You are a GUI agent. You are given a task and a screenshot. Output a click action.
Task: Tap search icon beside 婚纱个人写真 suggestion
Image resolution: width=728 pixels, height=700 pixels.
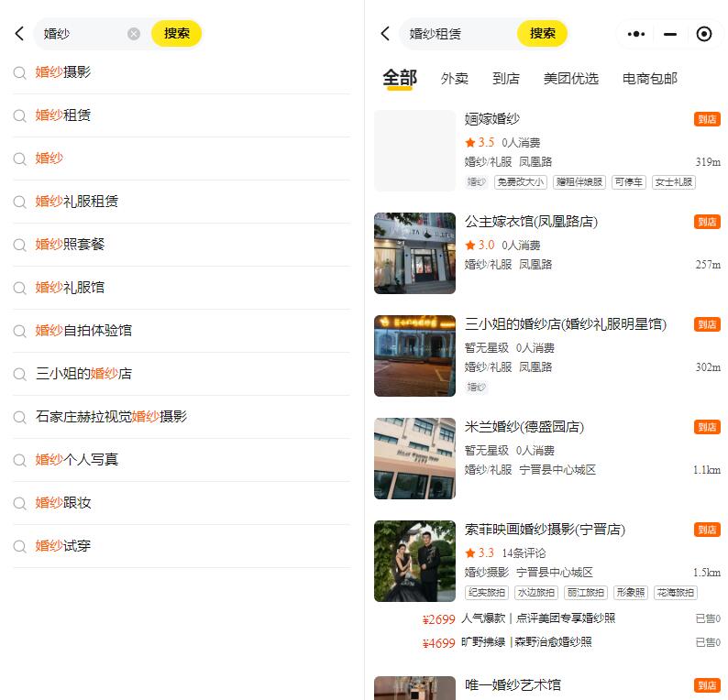[19, 460]
